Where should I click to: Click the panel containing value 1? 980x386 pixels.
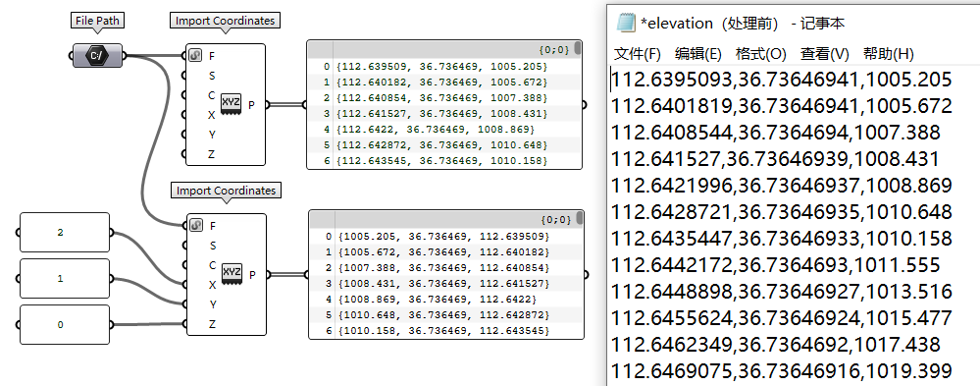click(65, 278)
